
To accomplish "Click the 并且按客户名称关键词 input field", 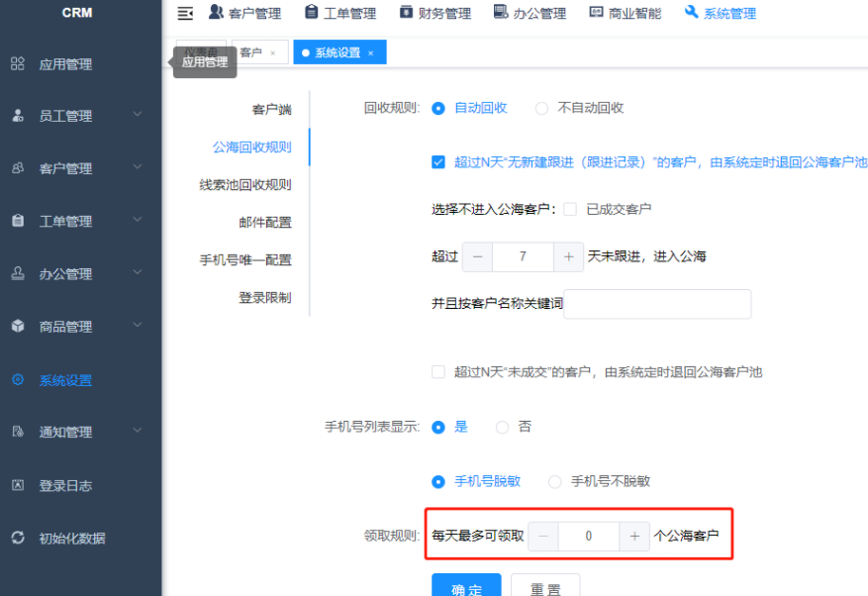I will [657, 304].
